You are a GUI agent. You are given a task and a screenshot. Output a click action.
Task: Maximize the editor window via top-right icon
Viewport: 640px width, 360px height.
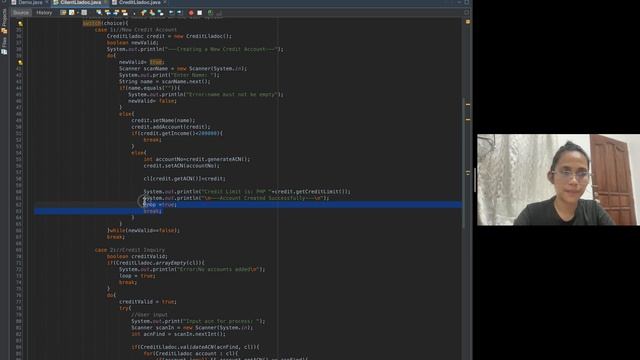(x=467, y=2)
